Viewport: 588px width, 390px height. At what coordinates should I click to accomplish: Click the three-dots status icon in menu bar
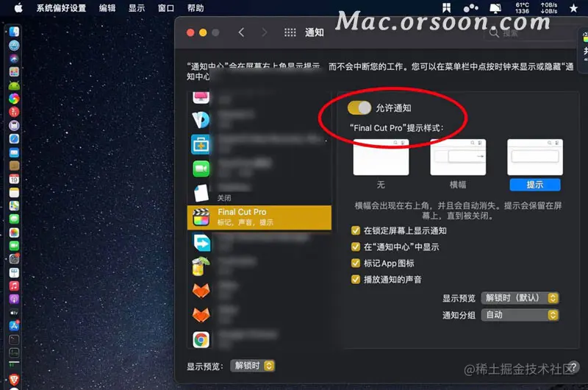coord(471,8)
